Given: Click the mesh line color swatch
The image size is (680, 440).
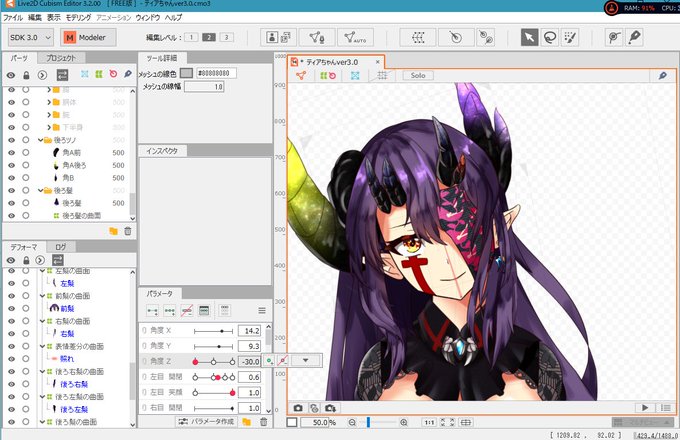Looking at the screenshot, I should [x=186, y=73].
